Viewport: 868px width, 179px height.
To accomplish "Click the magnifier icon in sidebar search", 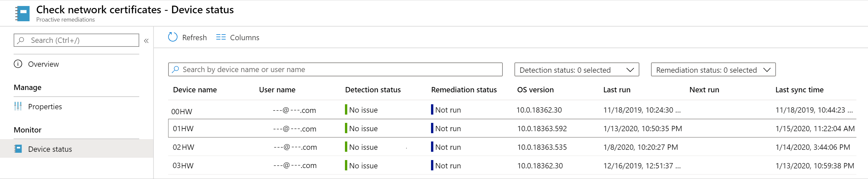I will pyautogui.click(x=21, y=41).
